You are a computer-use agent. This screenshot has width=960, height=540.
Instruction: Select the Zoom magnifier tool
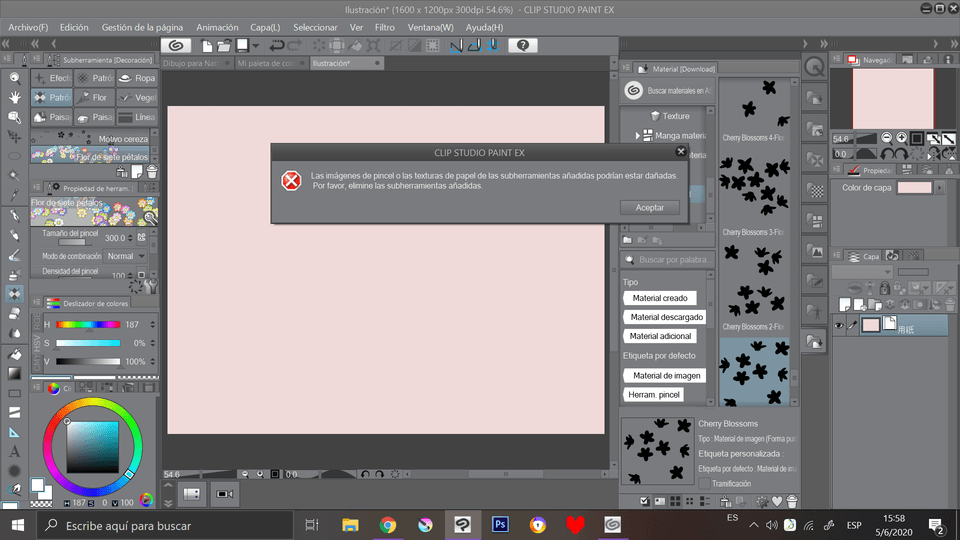(15, 78)
